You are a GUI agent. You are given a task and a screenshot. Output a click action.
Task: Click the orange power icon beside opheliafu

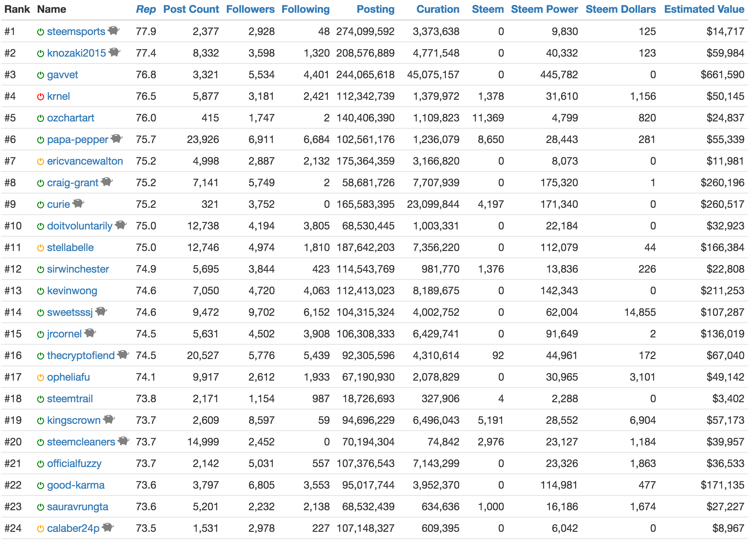41,378
